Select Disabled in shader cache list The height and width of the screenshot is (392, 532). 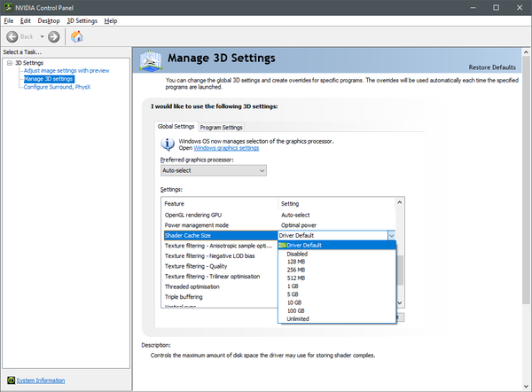[x=297, y=254]
